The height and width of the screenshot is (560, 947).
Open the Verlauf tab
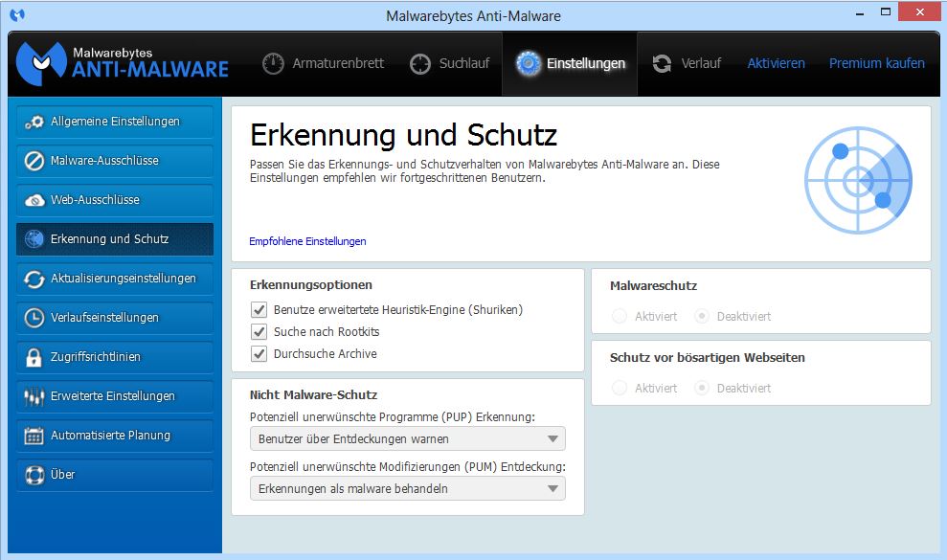[687, 63]
